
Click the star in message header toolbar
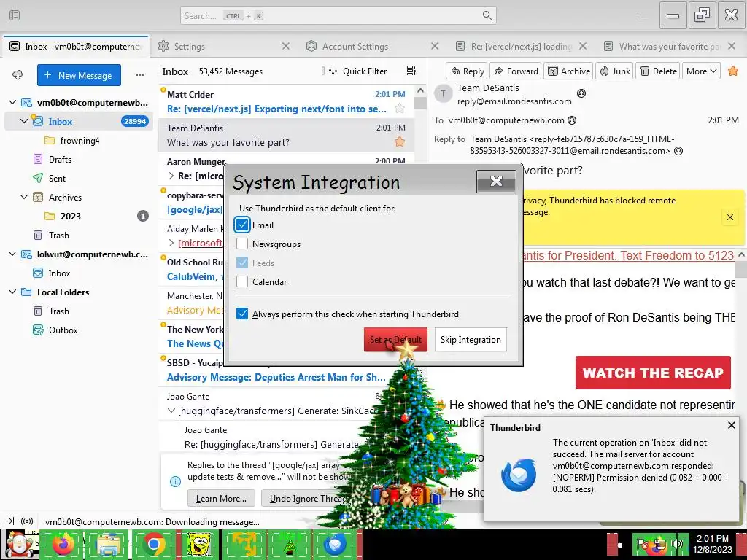tap(733, 71)
